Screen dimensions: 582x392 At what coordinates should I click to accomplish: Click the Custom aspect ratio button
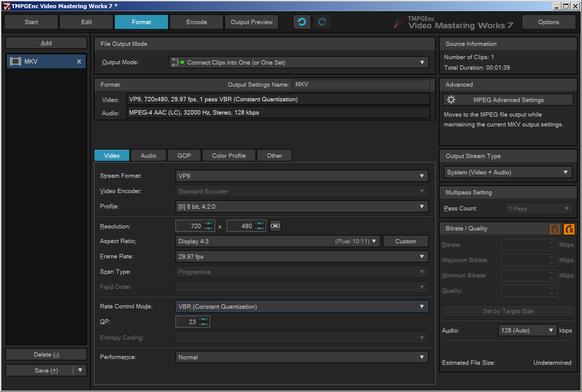[405, 241]
